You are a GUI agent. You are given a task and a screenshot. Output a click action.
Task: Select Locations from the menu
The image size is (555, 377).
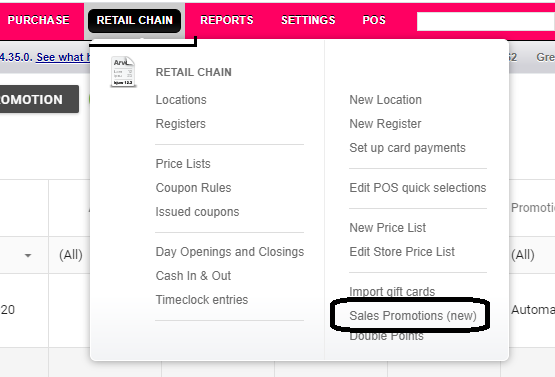click(x=181, y=100)
